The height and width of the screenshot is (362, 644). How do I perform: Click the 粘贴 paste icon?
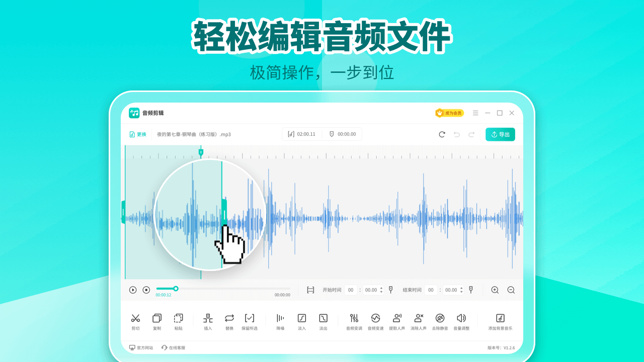(179, 318)
